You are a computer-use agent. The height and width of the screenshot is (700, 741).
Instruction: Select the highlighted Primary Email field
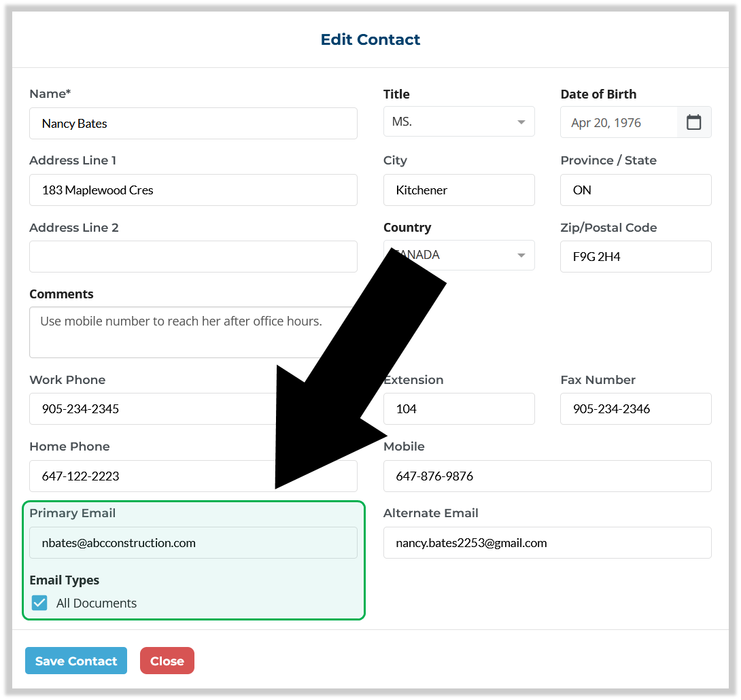tap(193, 542)
